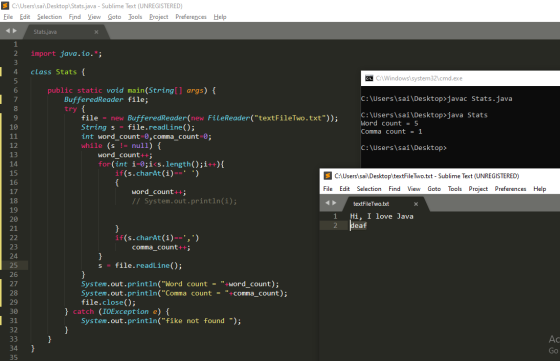The image size is (560, 361).
Task: Open the Goto menu in Stats.java window
Action: pyautogui.click(x=114, y=17)
